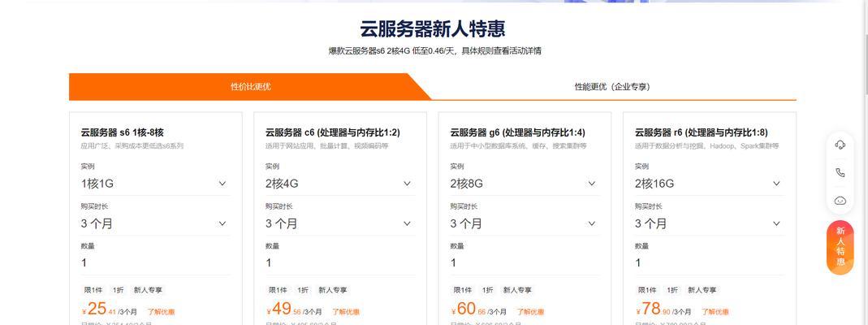Click the phone contact icon
Viewport: 868px width, 325px height.
[840, 173]
